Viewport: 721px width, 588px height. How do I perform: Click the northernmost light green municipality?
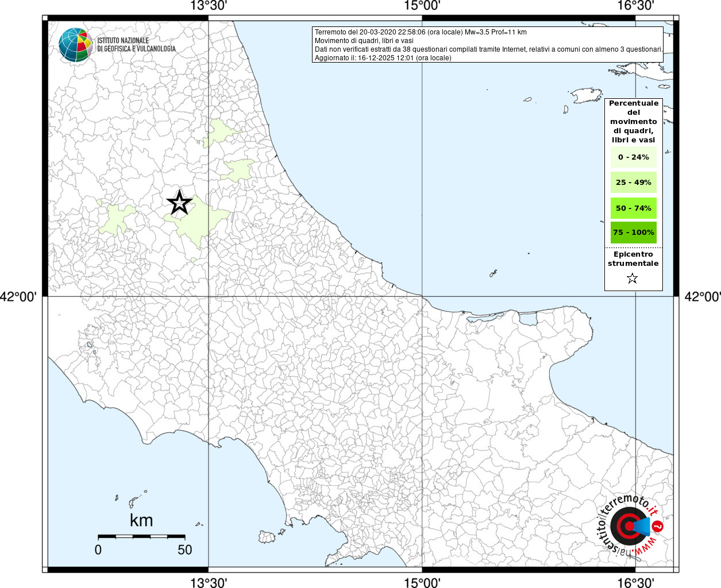point(221,133)
